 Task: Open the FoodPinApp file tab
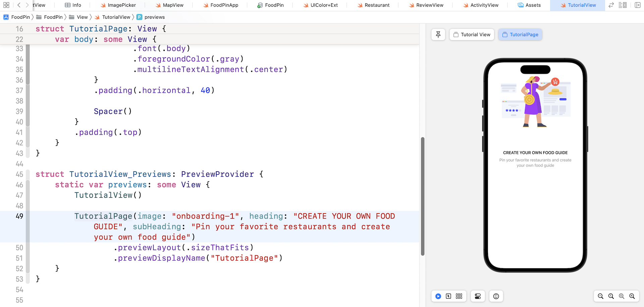pos(220,5)
